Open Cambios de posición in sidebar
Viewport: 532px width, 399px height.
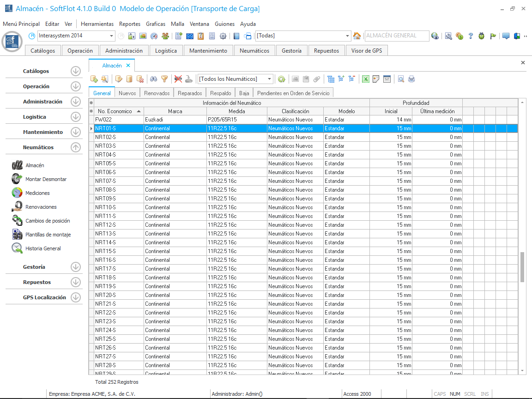click(x=18, y=221)
